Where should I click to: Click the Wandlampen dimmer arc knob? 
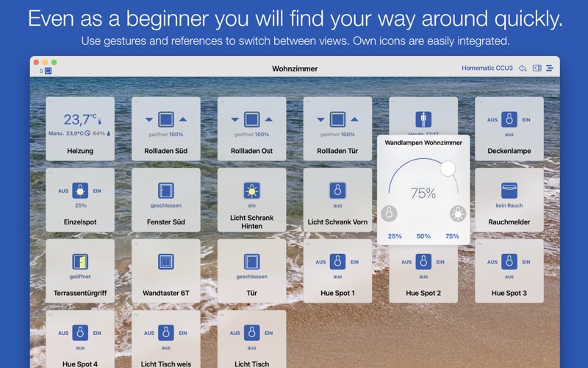pyautogui.click(x=448, y=169)
